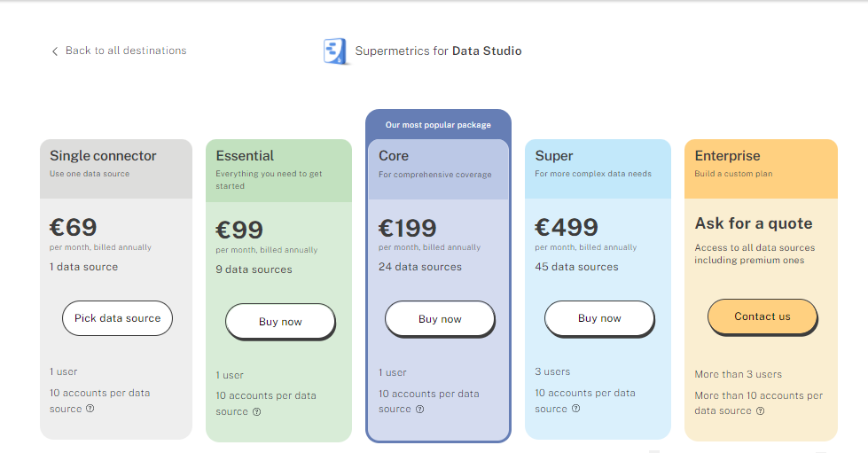Buy the Super plan now

[599, 318]
